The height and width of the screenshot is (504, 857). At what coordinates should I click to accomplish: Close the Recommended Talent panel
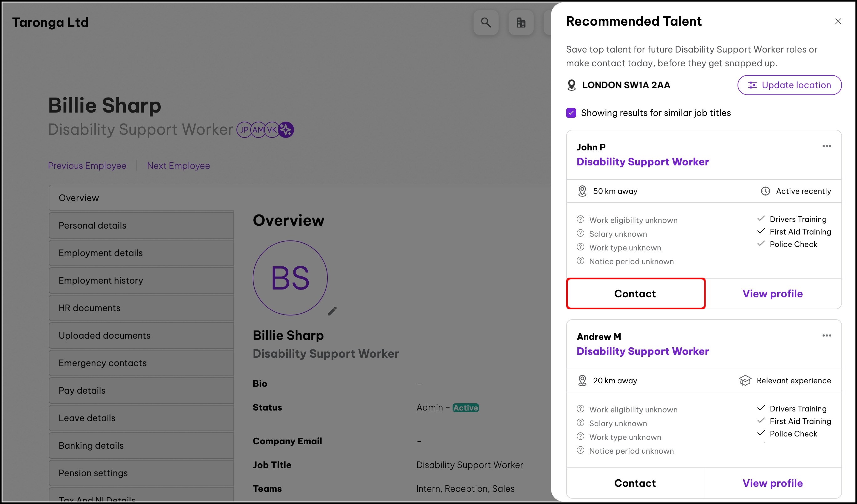838,21
